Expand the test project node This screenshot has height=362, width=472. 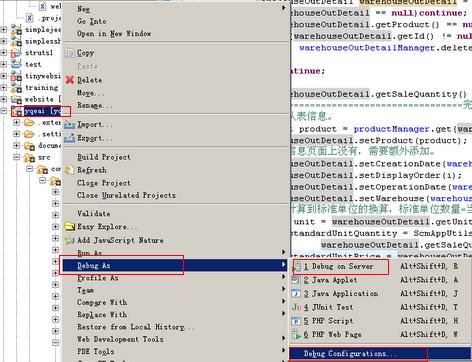[x=4, y=64]
